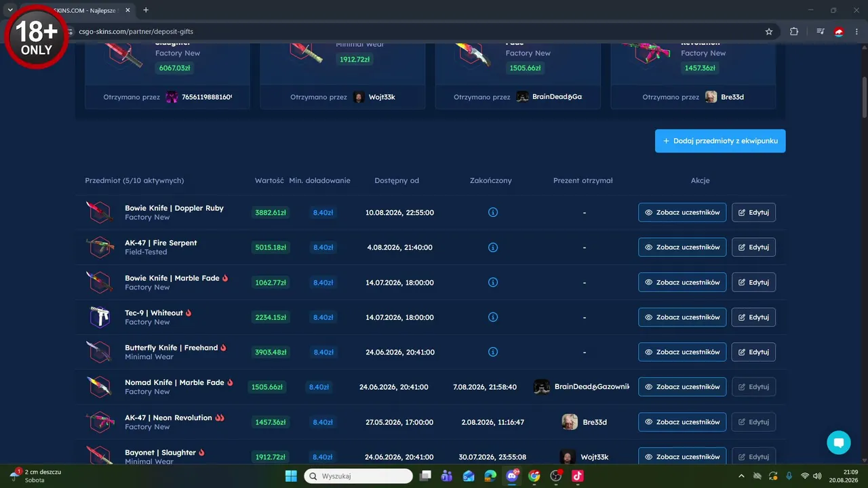Open the volume control in the system tray
The height and width of the screenshot is (488, 868).
tap(817, 476)
